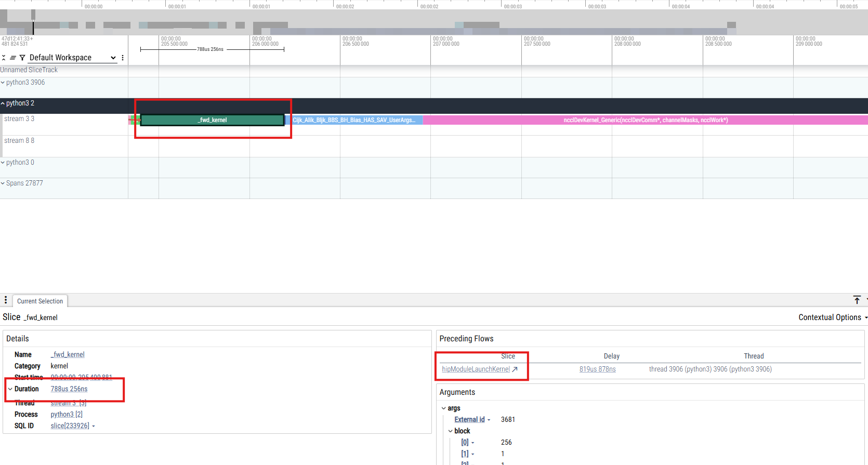The image size is (868, 465).
Task: Open the workspace three-dot options menu
Action: click(x=123, y=58)
